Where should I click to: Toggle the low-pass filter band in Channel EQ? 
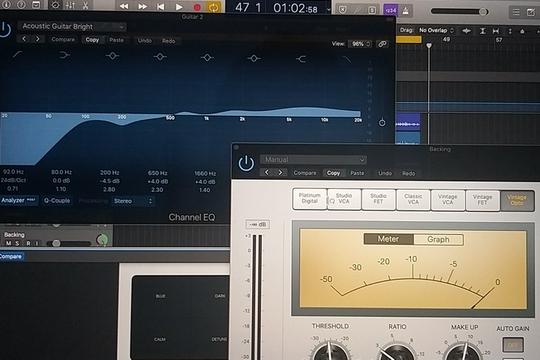pos(347,60)
